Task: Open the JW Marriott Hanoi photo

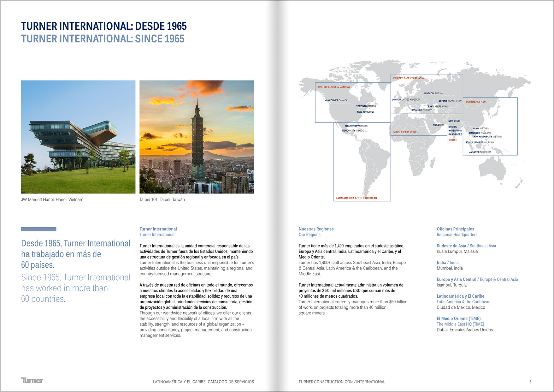Action: coord(78,137)
